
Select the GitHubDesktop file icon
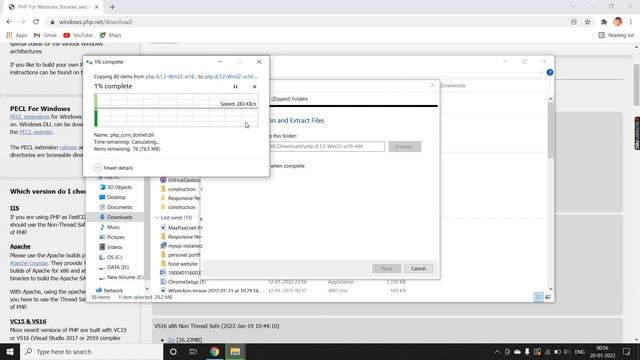click(163, 180)
